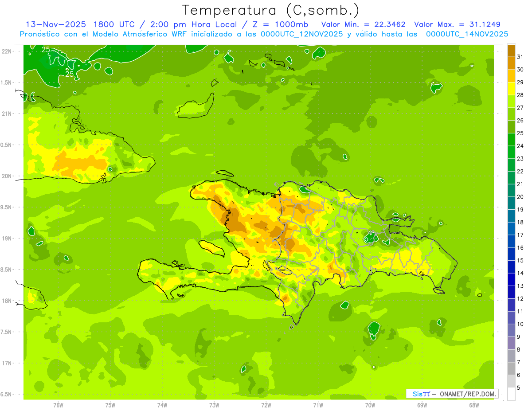This screenshot has width=532, height=411.
Task: Click the green swatch between 24 and 25
Action: [511, 140]
